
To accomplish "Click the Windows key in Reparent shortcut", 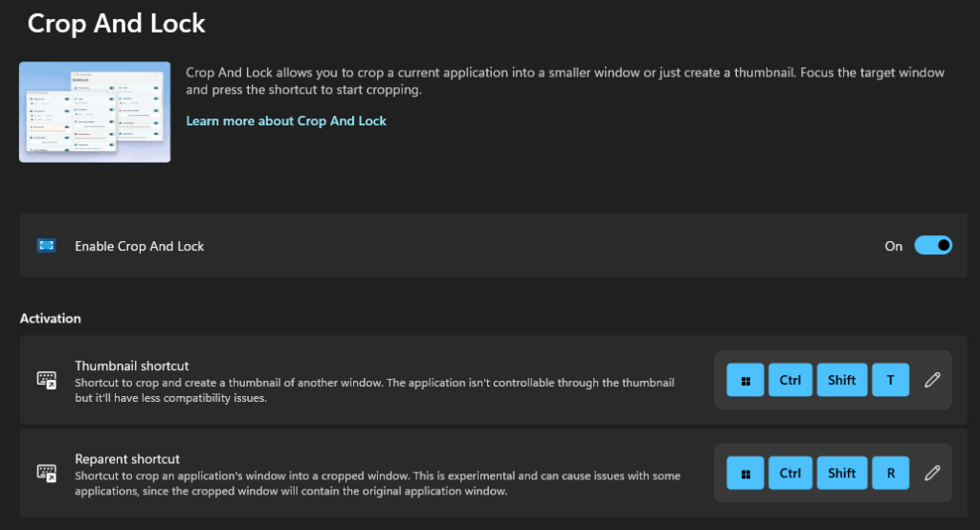I will pos(746,473).
